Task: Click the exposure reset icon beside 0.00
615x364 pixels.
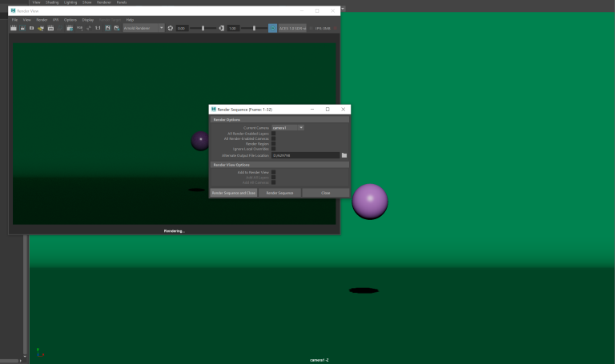Action: (170, 28)
